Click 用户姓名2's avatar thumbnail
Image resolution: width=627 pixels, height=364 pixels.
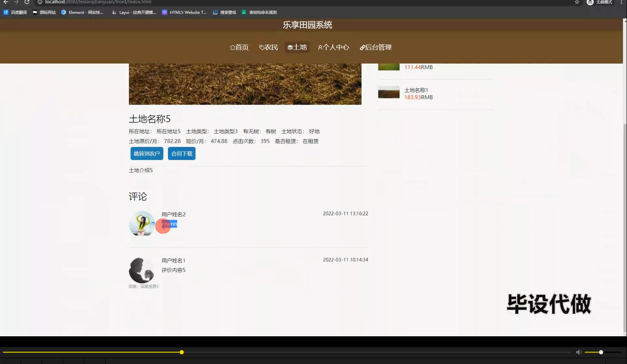tap(142, 223)
